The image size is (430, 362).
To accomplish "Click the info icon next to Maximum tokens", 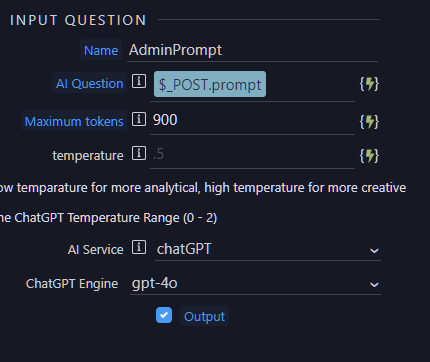I will (139, 119).
